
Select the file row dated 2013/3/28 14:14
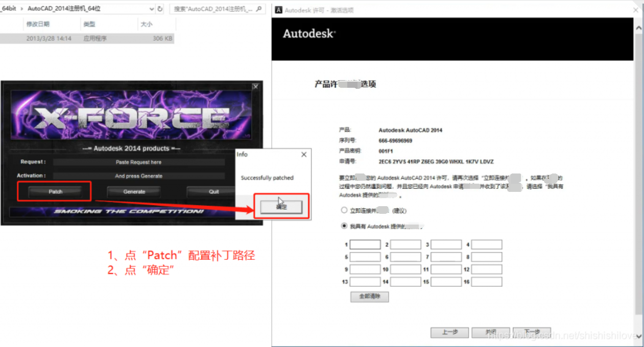[87, 38]
